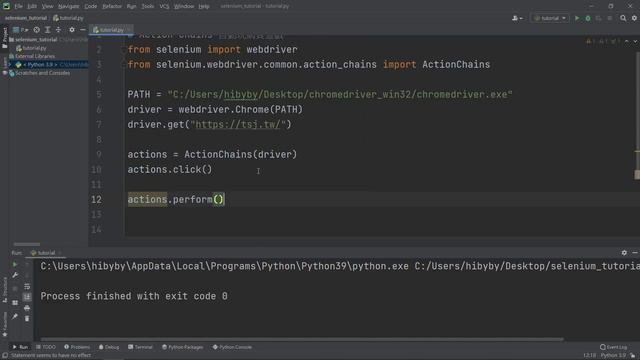Hide Run panel with minus icon
This screenshot has height=360, width=640.
click(x=635, y=253)
